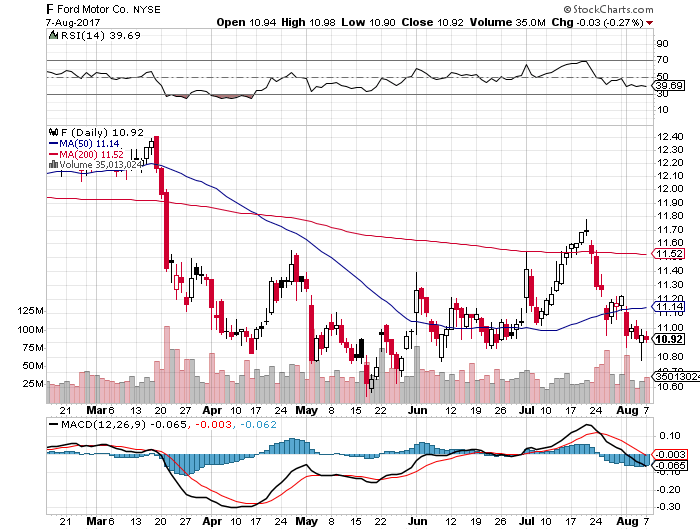The width and height of the screenshot is (700, 530).
Task: Click the -0.065 tag on the MACD axis
Action: tap(671, 465)
